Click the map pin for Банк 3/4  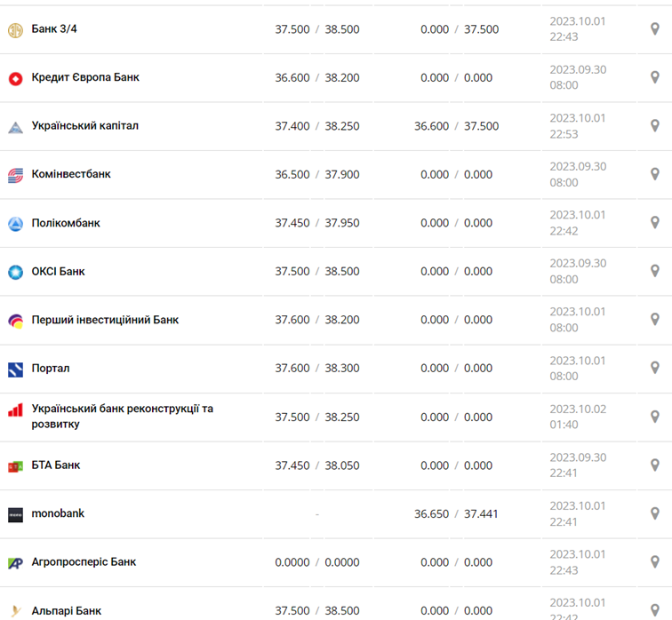pyautogui.click(x=655, y=29)
